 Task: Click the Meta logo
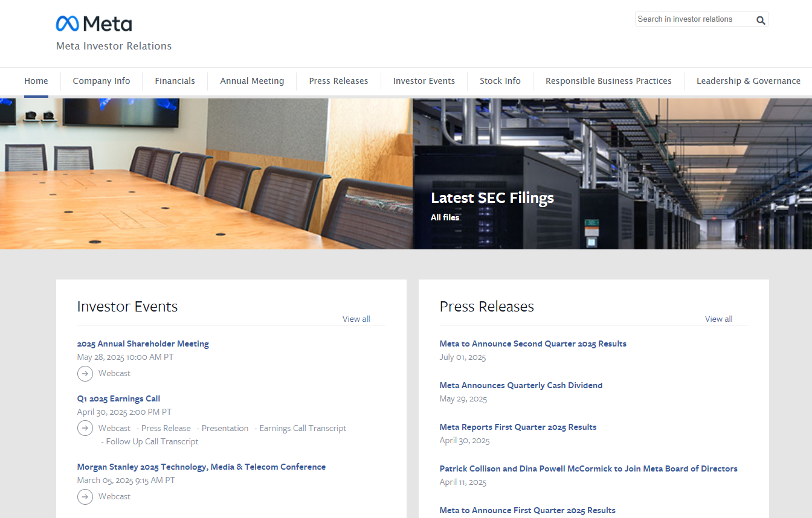tap(94, 24)
